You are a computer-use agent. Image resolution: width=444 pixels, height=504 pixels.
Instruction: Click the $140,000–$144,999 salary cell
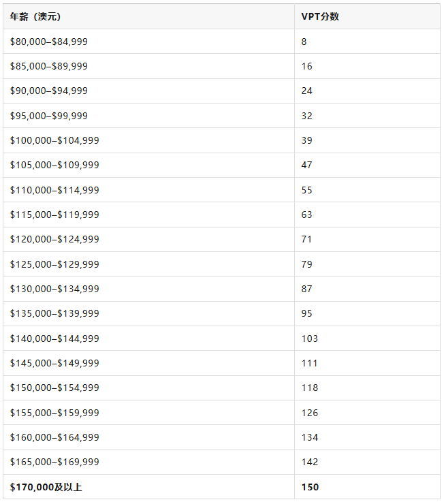(148, 338)
